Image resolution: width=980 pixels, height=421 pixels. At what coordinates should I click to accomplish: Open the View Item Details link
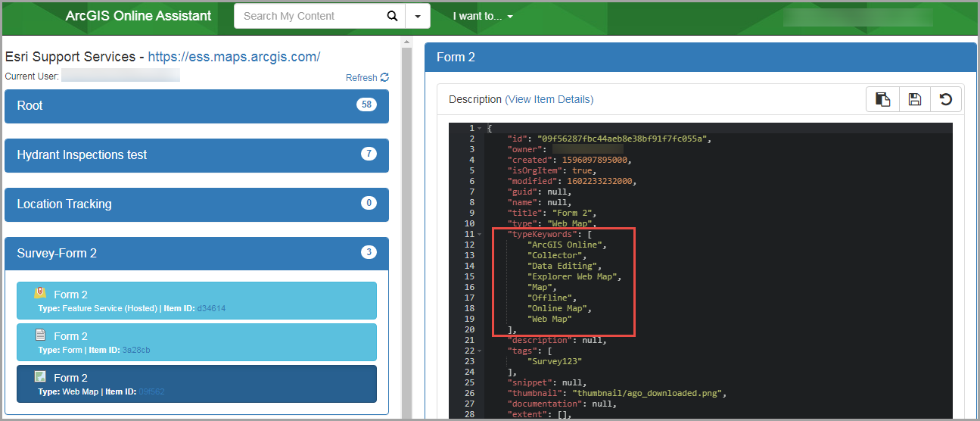pos(549,99)
